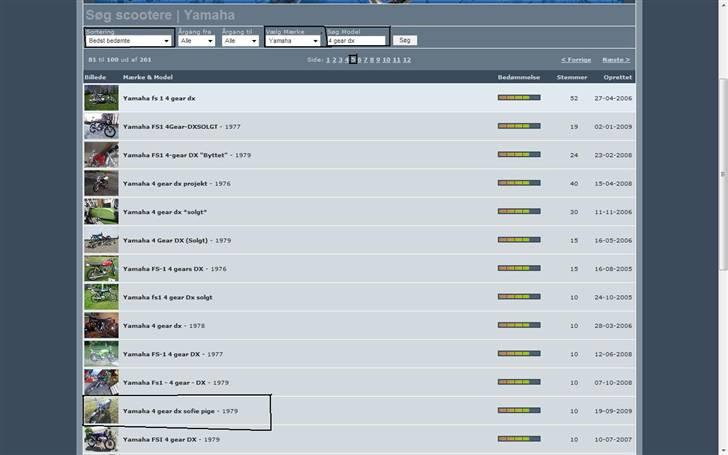This screenshot has width=728, height=455.
Task: Open thumbnail for Yamaha fs 1 4 gear dx
Action: pos(101,98)
